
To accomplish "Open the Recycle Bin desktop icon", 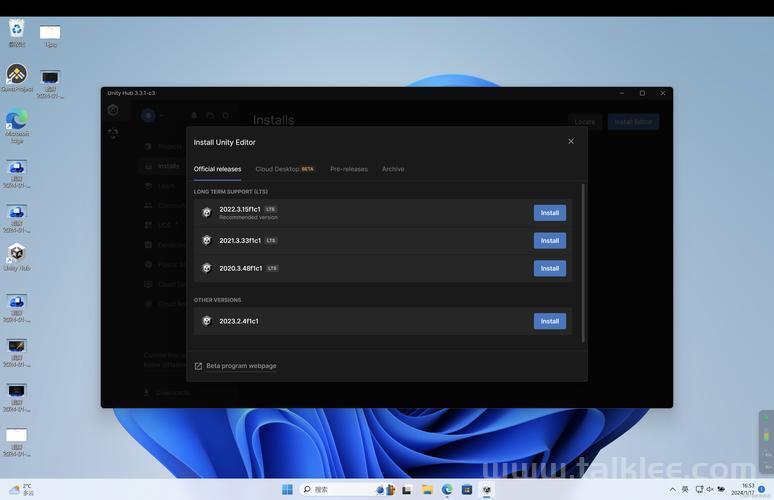I will 17,33.
